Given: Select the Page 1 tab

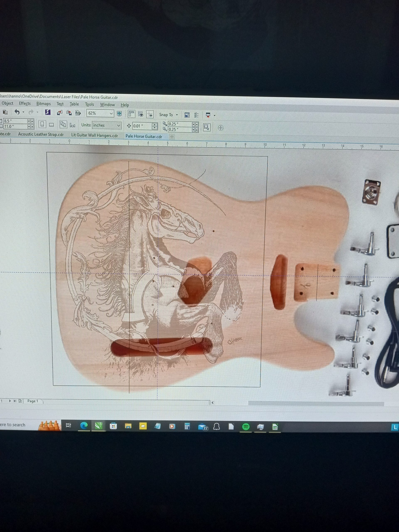Looking at the screenshot, I should point(32,401).
